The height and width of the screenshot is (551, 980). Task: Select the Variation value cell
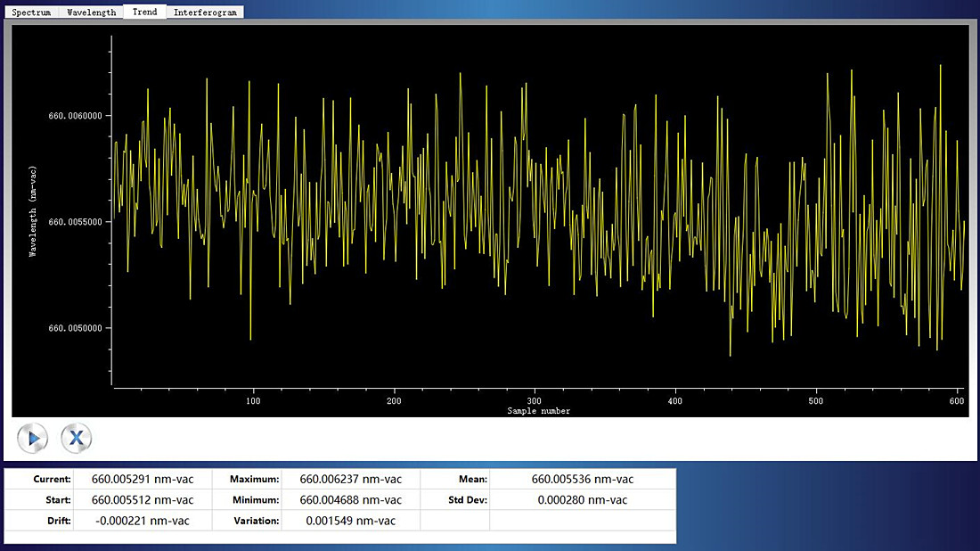pos(351,521)
